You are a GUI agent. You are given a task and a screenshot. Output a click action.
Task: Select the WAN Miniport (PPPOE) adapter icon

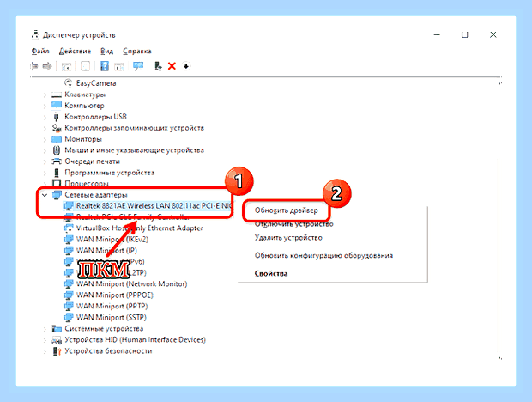pyautogui.click(x=68, y=295)
